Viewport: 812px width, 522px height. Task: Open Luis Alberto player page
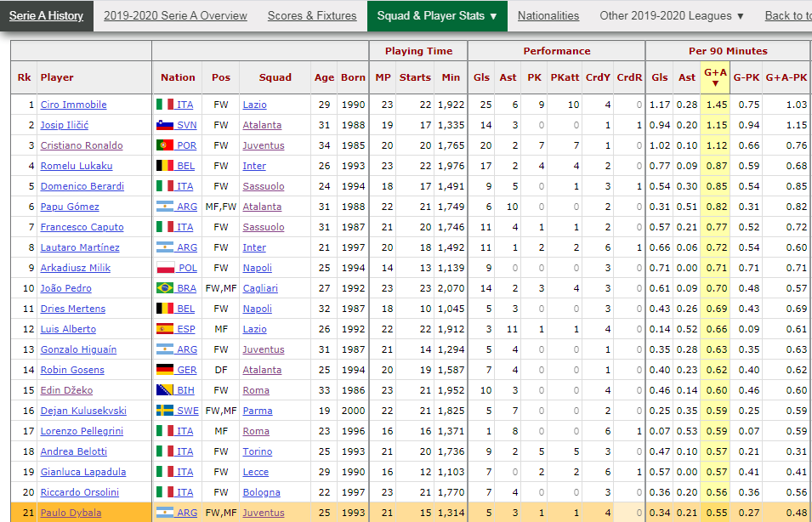tap(68, 329)
